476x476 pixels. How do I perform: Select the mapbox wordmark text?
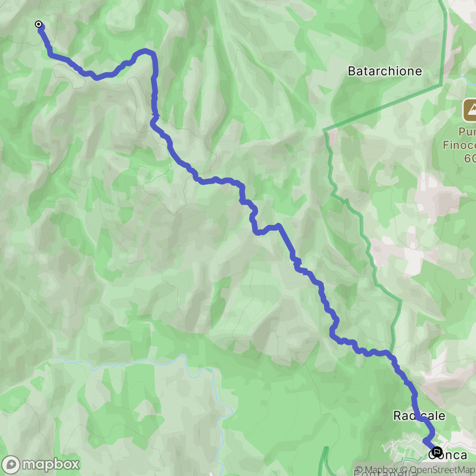51,464
